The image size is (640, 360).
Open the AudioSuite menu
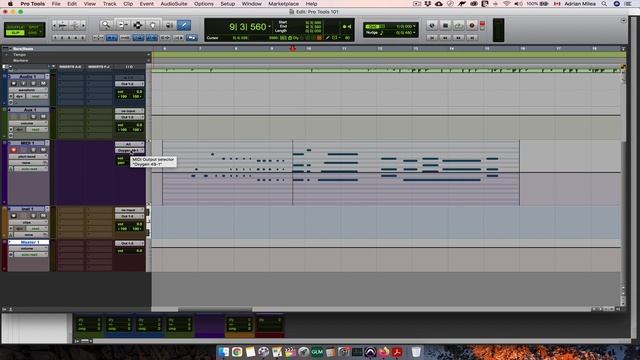point(174,4)
